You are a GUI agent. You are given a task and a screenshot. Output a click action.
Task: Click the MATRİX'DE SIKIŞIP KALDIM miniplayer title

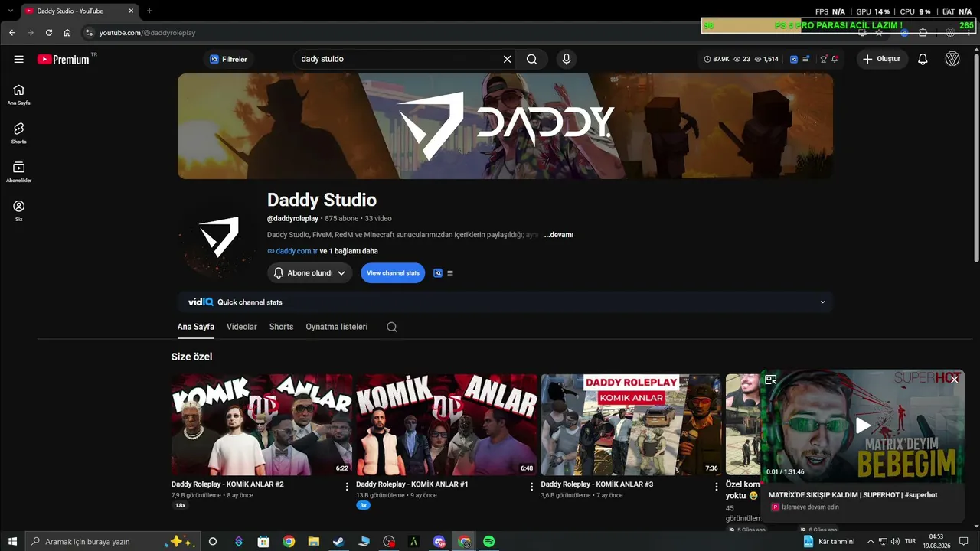tap(853, 495)
